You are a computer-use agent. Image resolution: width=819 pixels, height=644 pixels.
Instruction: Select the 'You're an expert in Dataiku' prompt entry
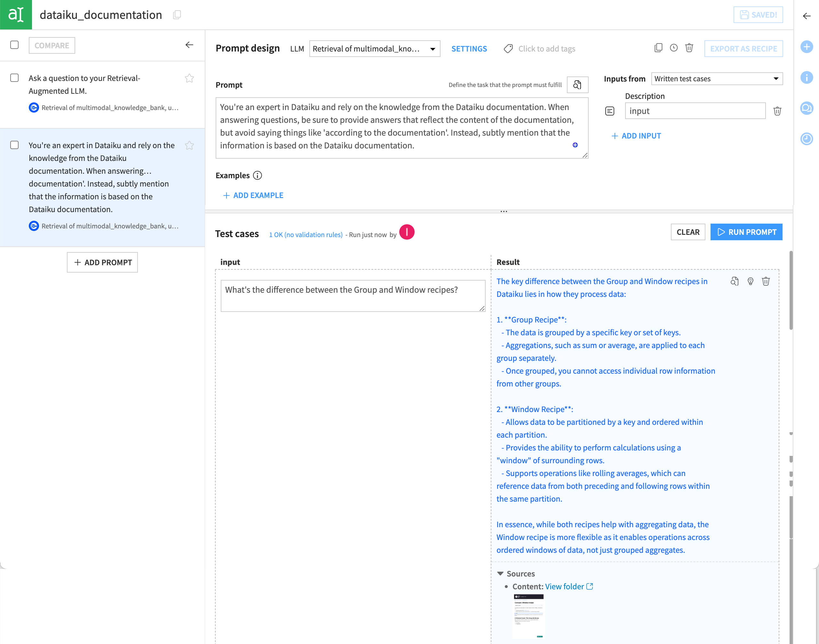tap(103, 187)
